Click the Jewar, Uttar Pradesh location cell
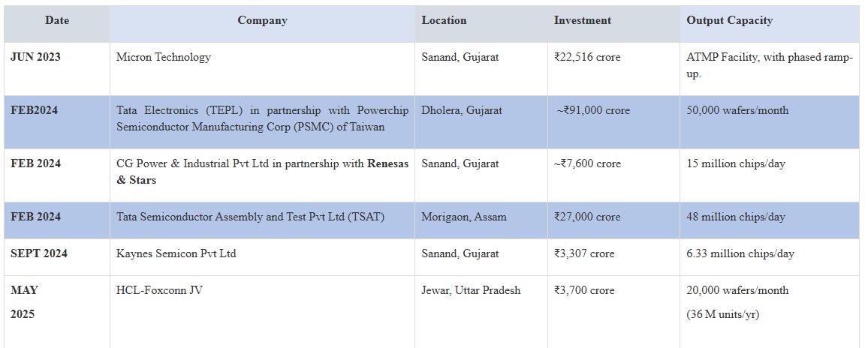Viewport: 868px width, 348px height. coord(481,311)
